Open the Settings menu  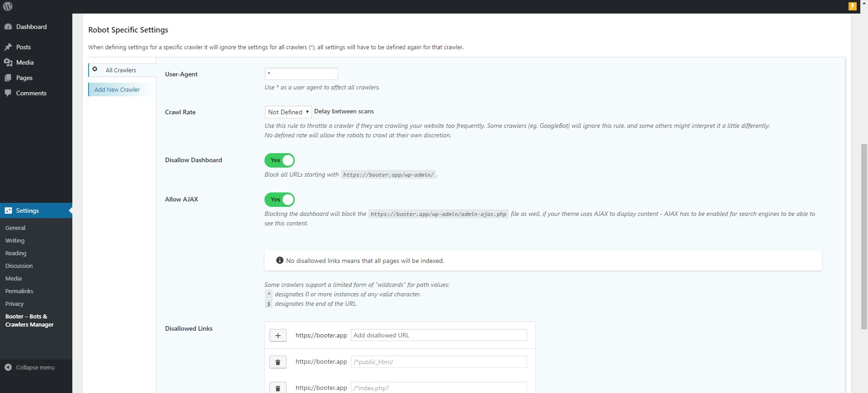coord(36,211)
